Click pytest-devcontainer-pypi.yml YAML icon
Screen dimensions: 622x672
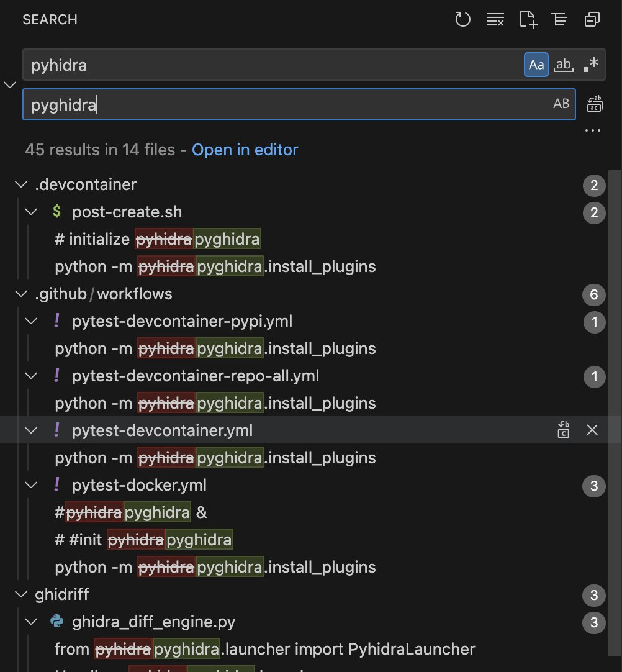(56, 320)
